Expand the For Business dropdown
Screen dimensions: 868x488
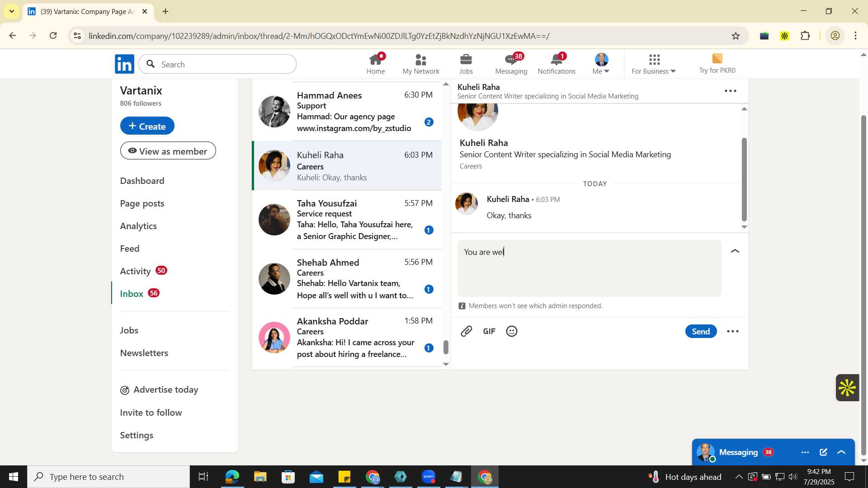pyautogui.click(x=654, y=64)
